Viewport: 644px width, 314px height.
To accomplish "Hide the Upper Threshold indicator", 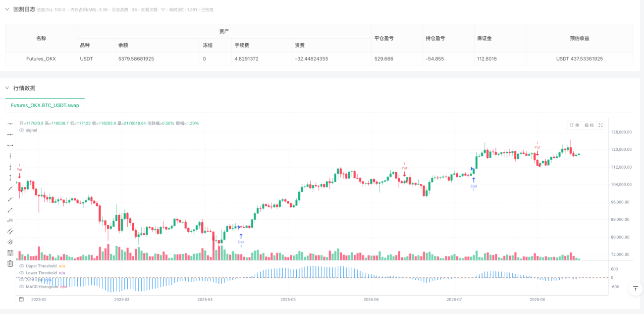I will tap(21, 266).
